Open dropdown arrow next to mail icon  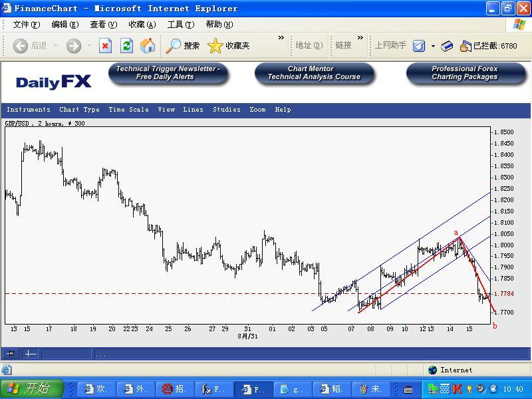433,46
